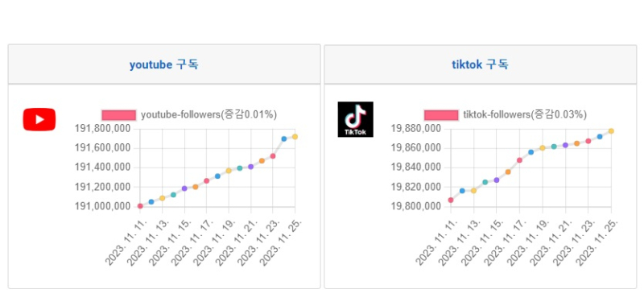Toggle the youtube-followers legend dataset
This screenshot has width=644, height=306.
tap(189, 115)
